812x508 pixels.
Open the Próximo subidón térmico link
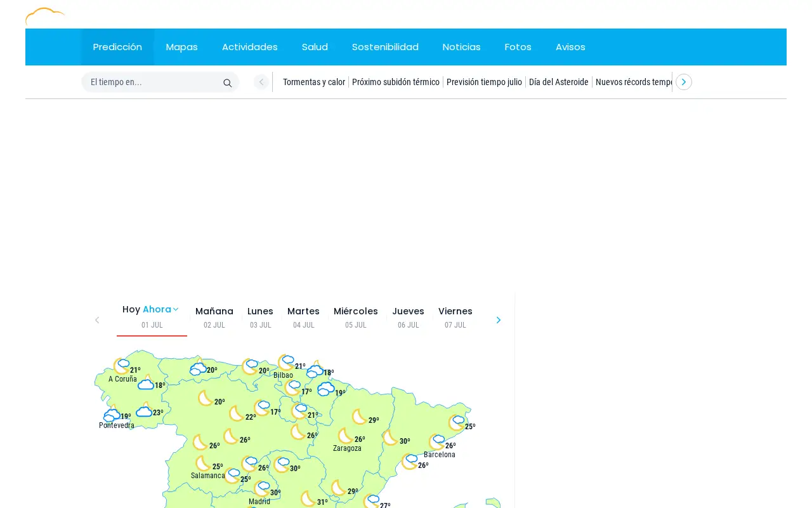coord(396,82)
